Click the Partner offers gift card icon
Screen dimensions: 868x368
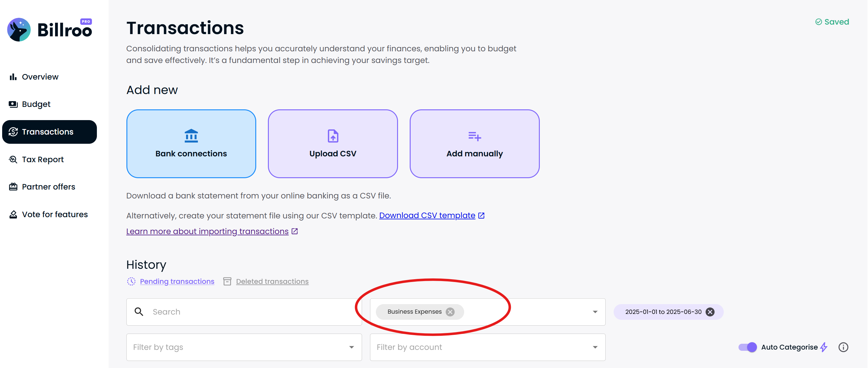pos(13,187)
